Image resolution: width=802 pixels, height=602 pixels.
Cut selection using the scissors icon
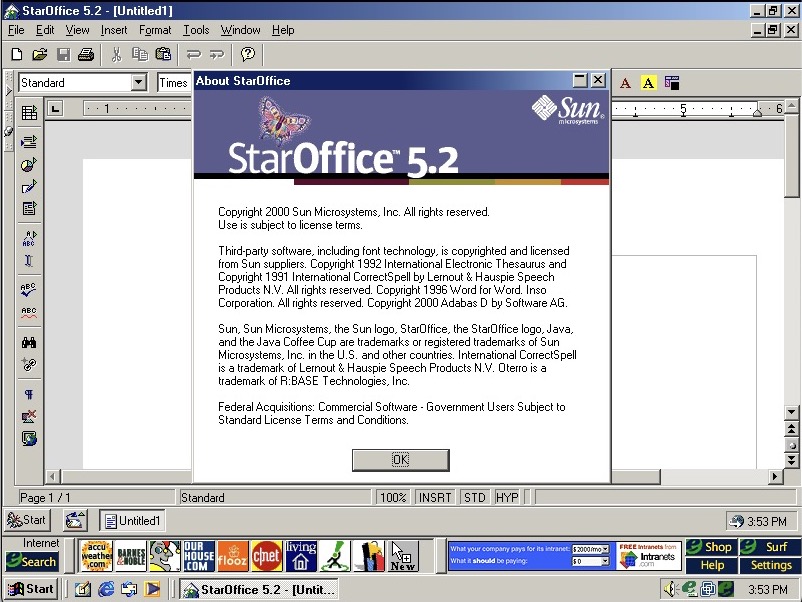[117, 54]
